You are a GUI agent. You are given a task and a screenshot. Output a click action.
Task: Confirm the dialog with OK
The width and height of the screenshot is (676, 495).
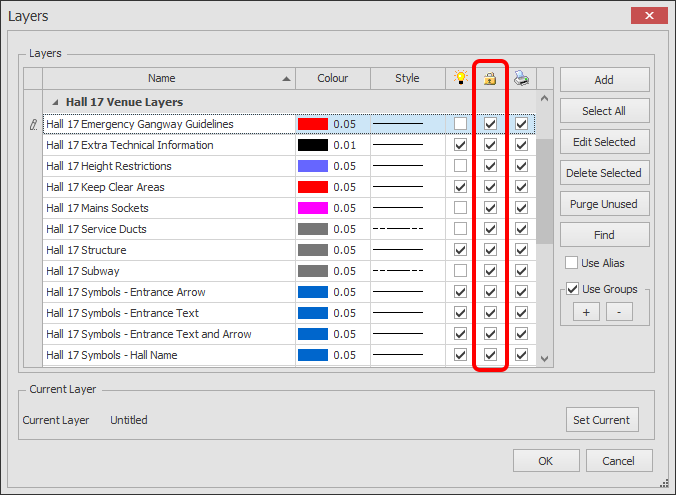[x=546, y=461]
